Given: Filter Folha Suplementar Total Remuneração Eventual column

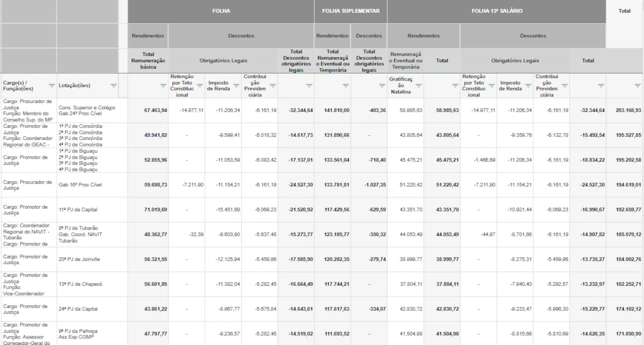Looking at the screenshot, I should click(x=346, y=86).
